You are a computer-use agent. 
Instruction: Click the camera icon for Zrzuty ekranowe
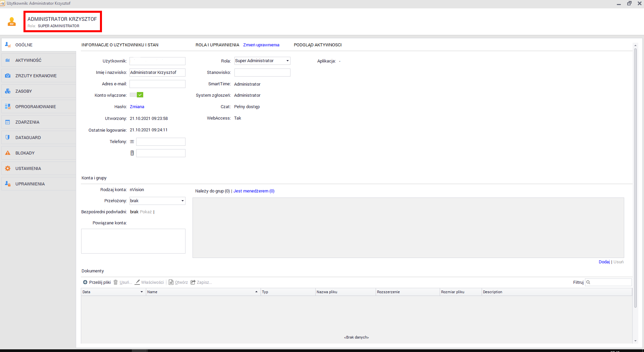coord(8,76)
